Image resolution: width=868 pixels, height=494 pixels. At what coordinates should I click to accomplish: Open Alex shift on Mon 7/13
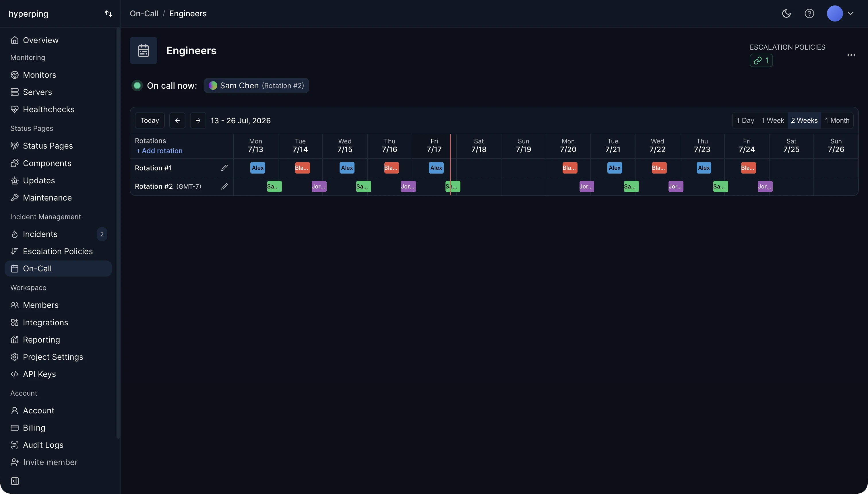click(x=258, y=168)
